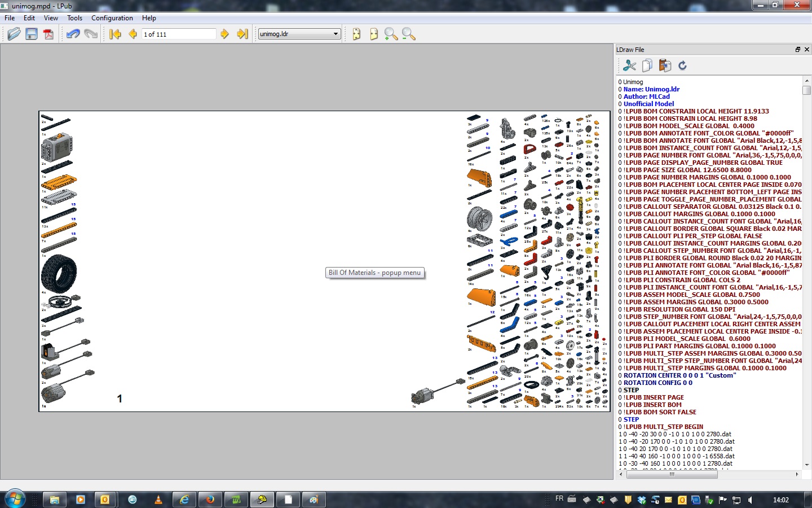Go to the next page arrow
812x508 pixels.
pos(224,34)
